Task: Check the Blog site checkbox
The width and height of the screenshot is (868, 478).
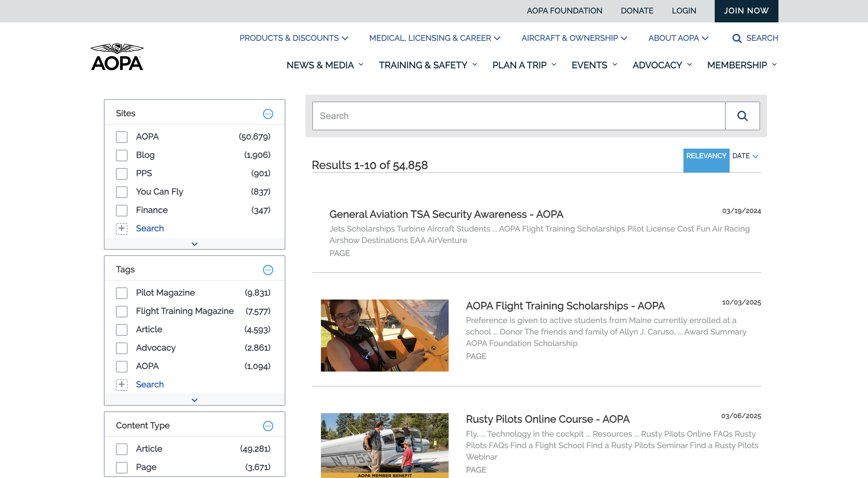Action: 122,155
